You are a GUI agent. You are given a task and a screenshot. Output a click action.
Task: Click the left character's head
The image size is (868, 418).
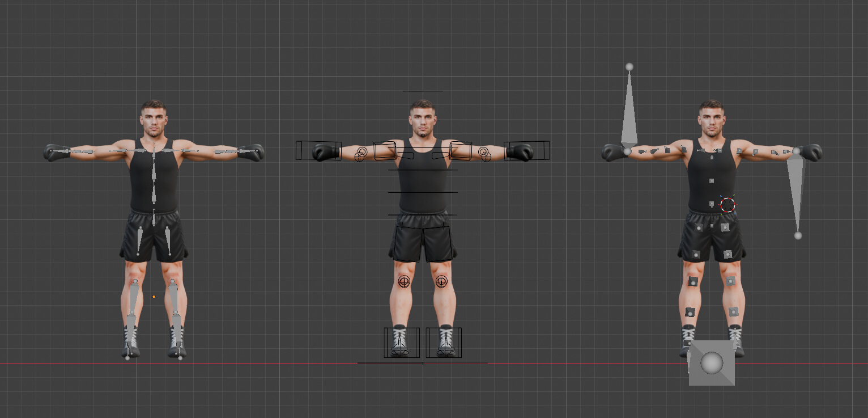[154, 118]
